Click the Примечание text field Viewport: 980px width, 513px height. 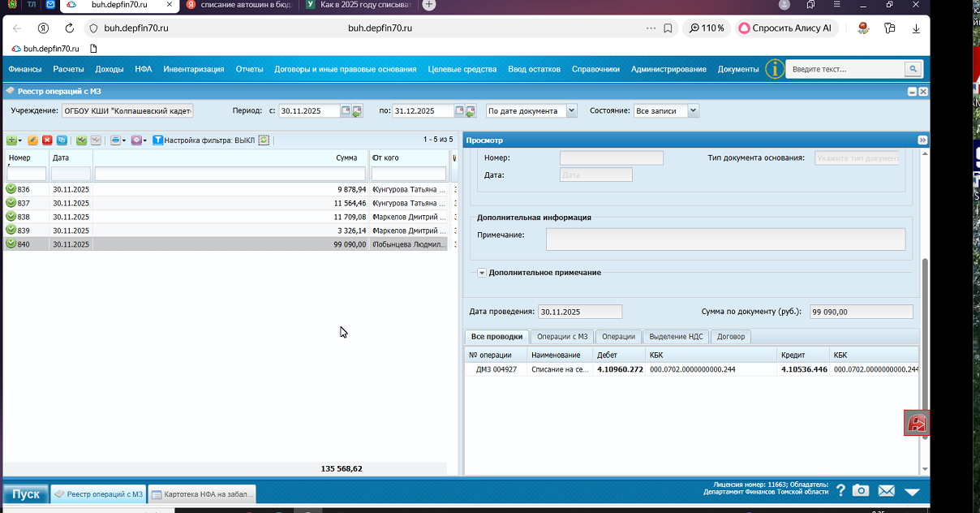(x=725, y=239)
